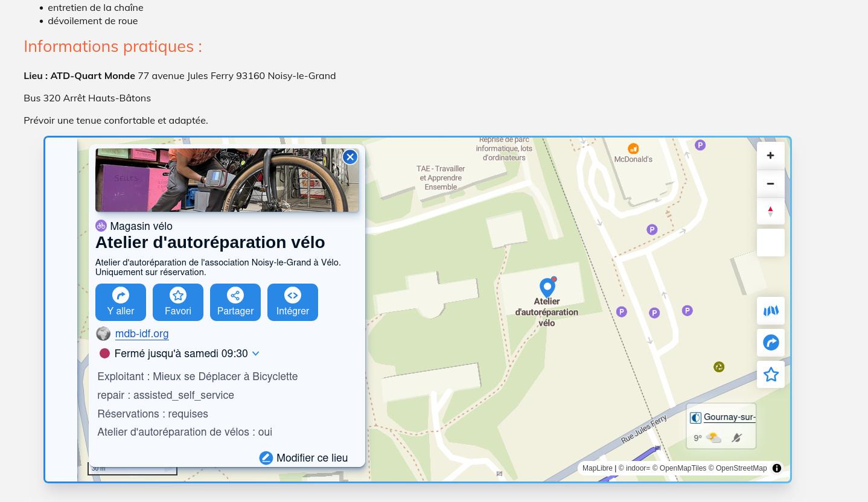This screenshot has height=502, width=868.
Task: Open favorites star on map sidebar
Action: click(x=770, y=375)
